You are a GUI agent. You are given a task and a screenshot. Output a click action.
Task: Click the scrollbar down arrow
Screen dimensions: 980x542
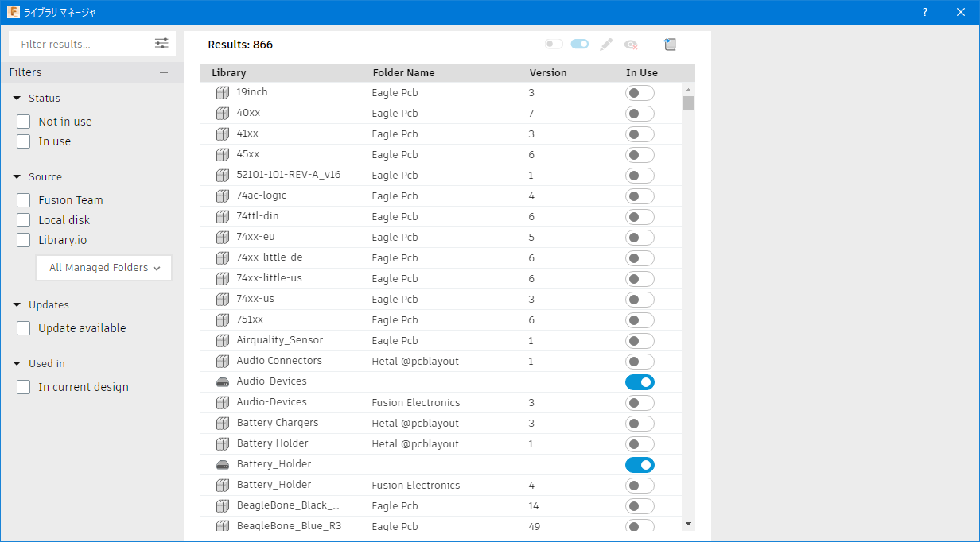coord(688,524)
